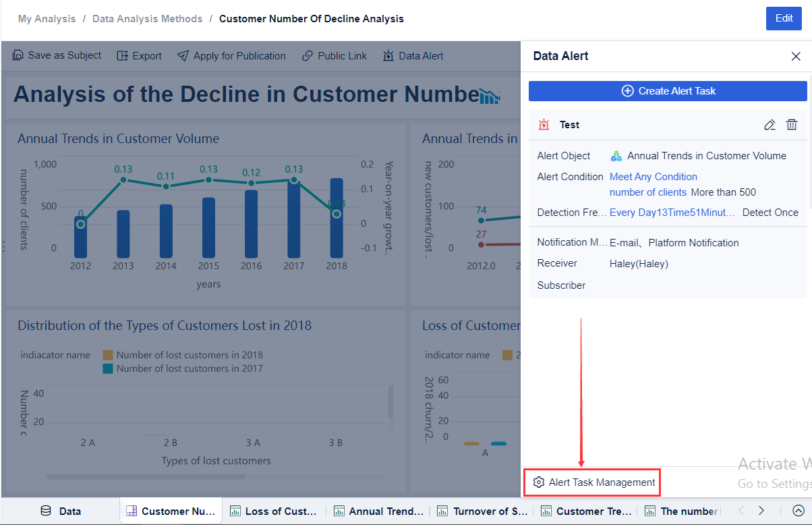
Task: Click the Edit button at top right
Action: (784, 19)
